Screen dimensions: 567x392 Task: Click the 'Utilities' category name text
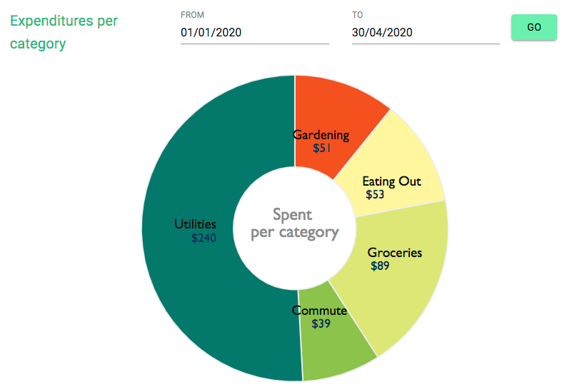click(x=195, y=224)
